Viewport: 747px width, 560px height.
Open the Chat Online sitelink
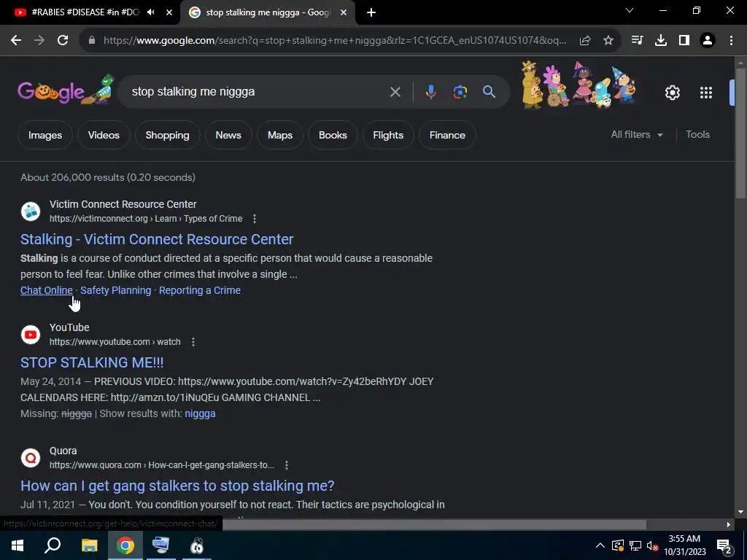coord(47,290)
